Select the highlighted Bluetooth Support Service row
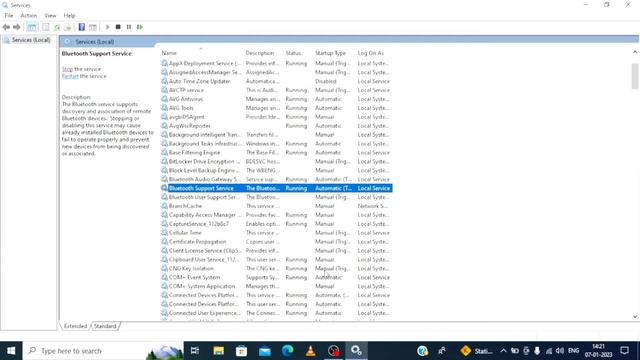This screenshot has width=640, height=360. click(x=276, y=188)
